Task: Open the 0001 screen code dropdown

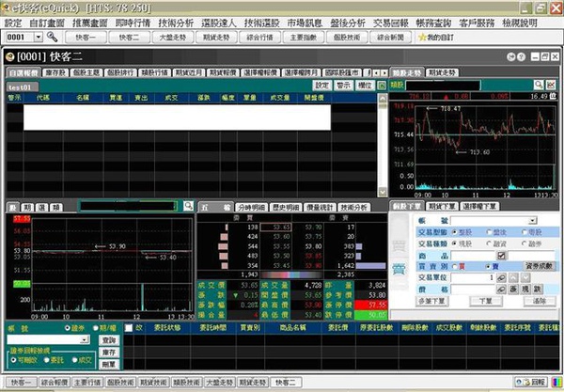Action: [x=39, y=37]
